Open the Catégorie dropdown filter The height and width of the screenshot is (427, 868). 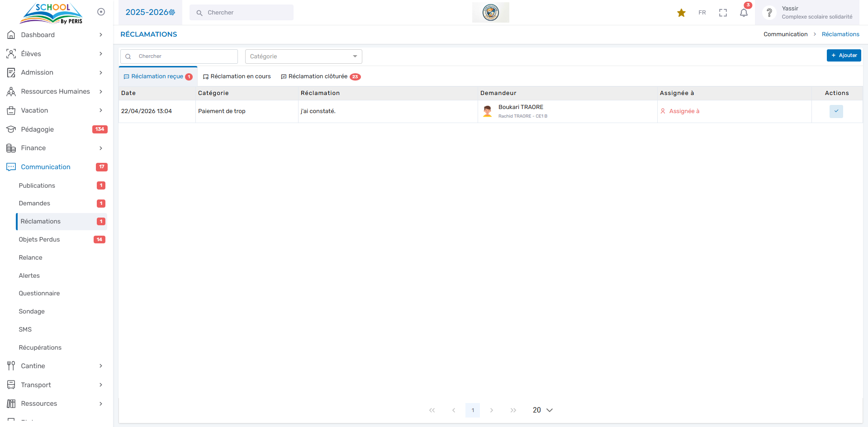pyautogui.click(x=303, y=57)
